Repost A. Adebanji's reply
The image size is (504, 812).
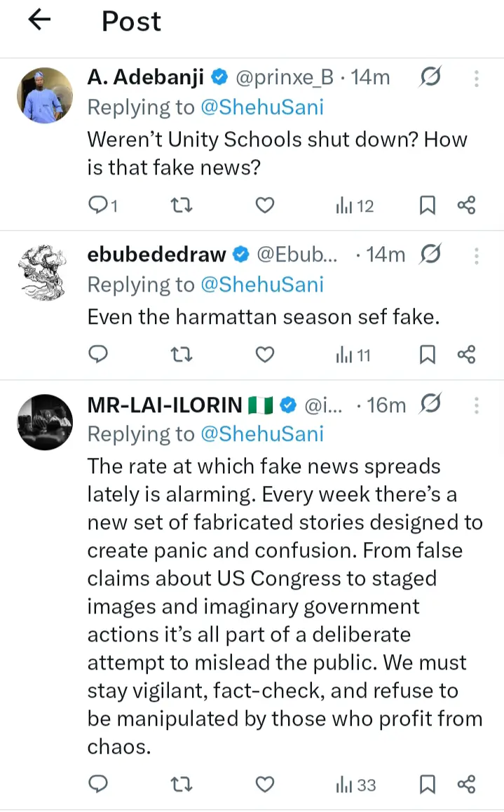click(x=182, y=205)
